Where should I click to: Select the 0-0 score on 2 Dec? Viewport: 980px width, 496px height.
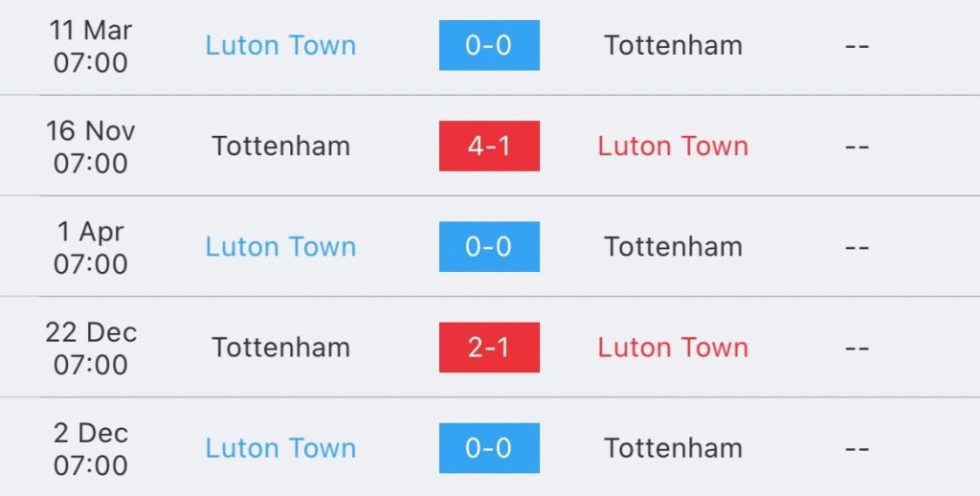coord(489,448)
